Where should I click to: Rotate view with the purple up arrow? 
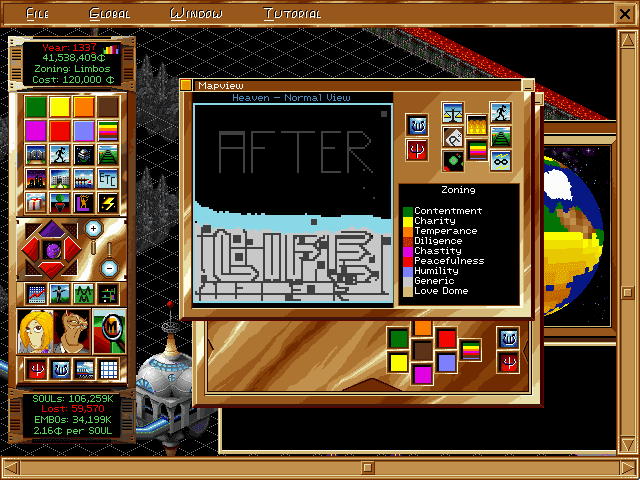pos(52,229)
